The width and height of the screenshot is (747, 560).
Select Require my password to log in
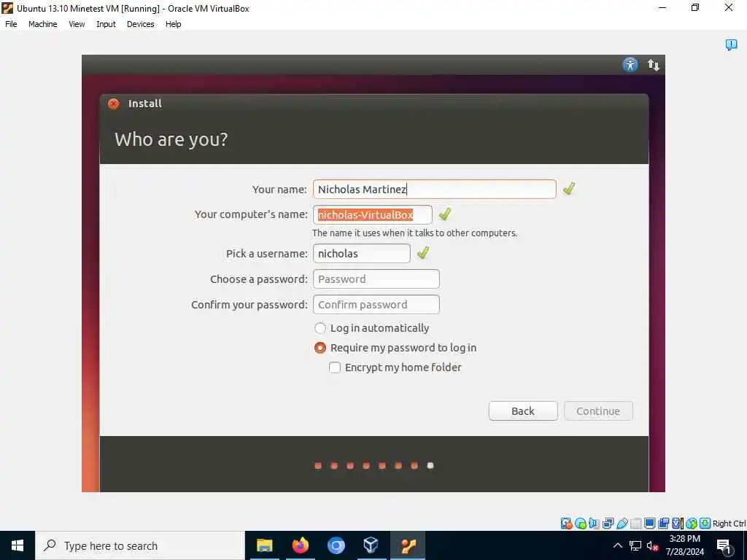[395, 348]
